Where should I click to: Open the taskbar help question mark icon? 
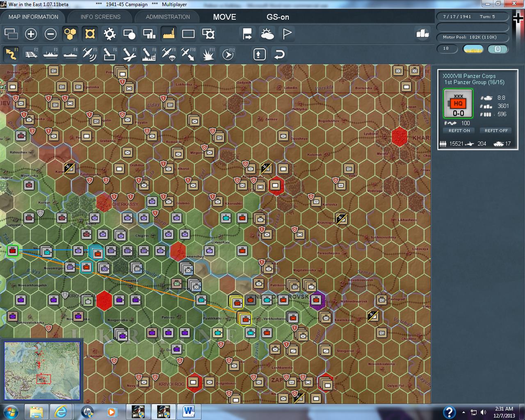(x=449, y=412)
